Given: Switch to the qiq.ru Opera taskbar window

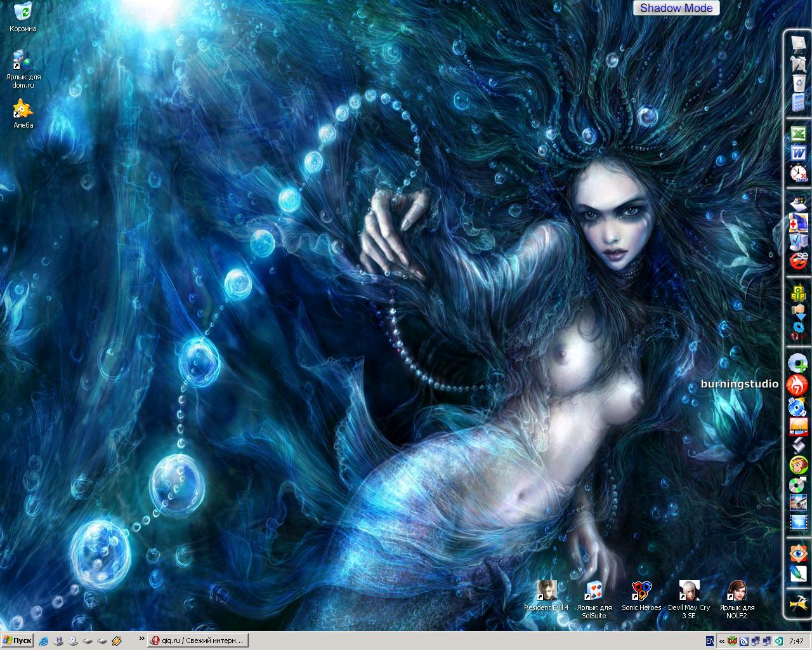Looking at the screenshot, I should point(197,640).
